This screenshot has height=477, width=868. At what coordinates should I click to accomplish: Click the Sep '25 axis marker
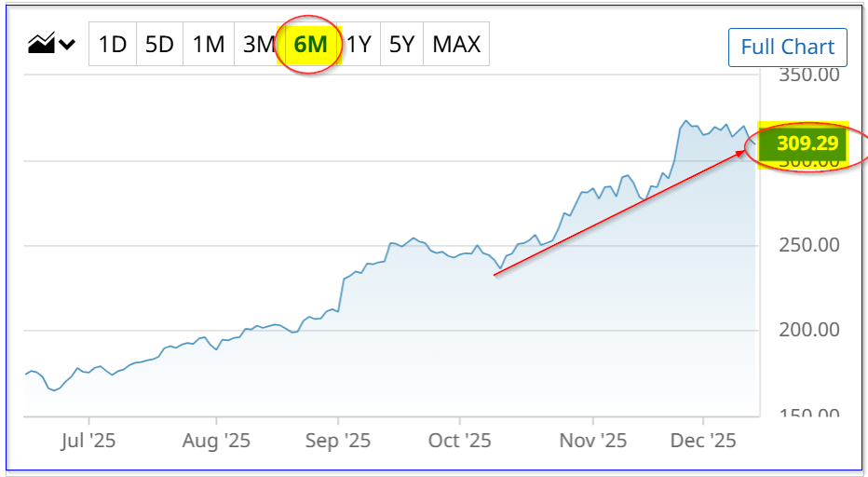(339, 440)
